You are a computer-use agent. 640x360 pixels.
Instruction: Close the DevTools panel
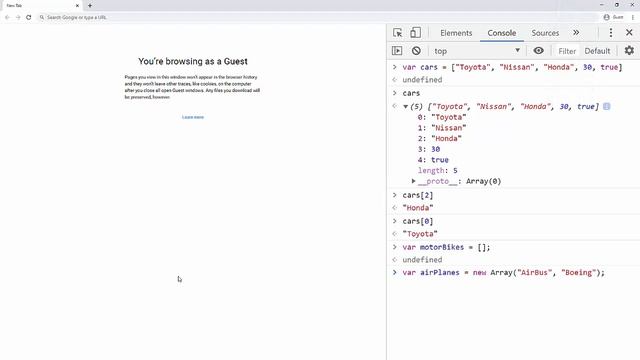629,33
